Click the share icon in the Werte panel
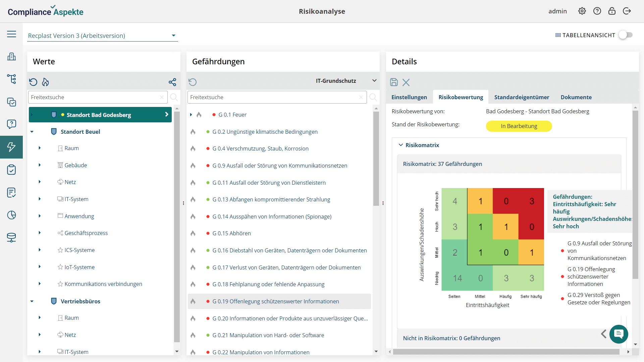The width and height of the screenshot is (644, 362). tap(172, 82)
